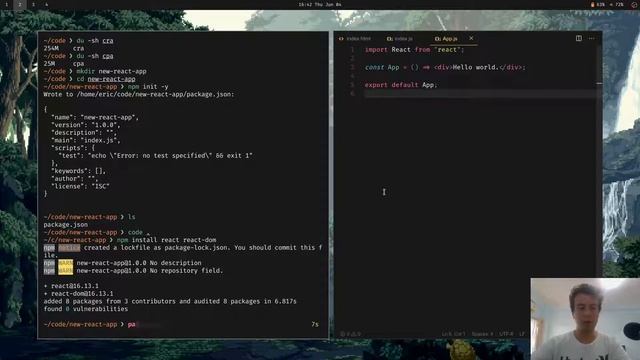Click the UTF-8 encoding status item
The height and width of the screenshot is (360, 640).
(506, 334)
